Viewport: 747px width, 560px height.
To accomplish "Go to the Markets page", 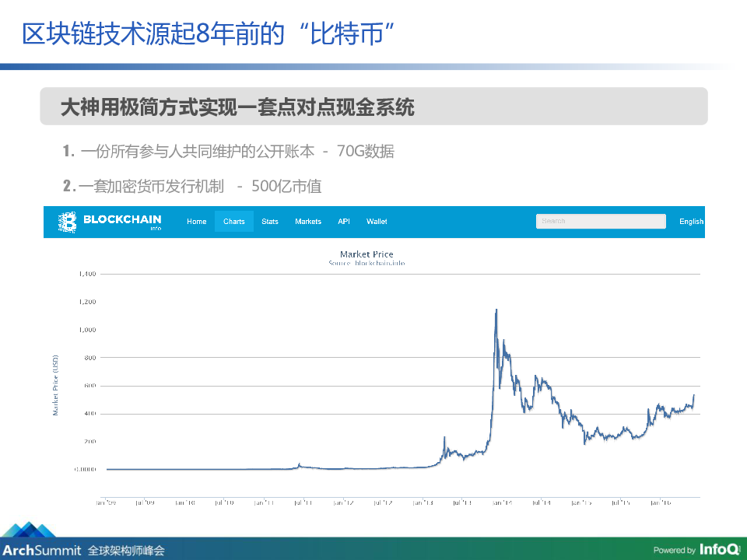I will point(308,222).
